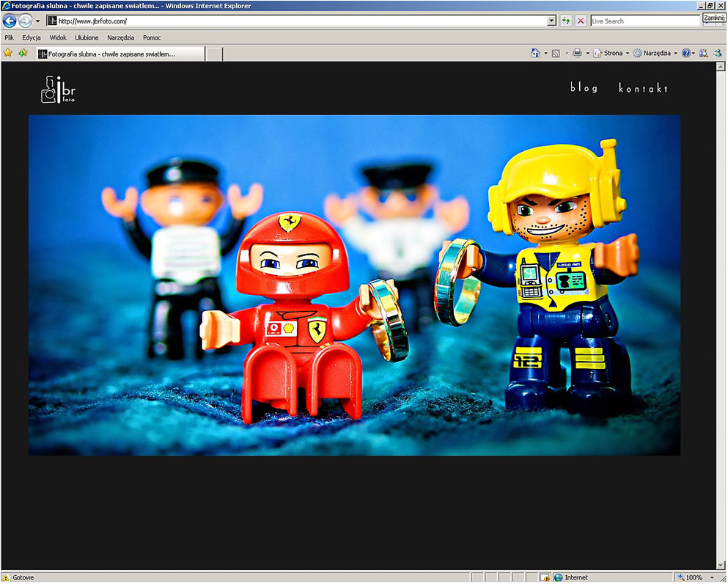This screenshot has width=728, height=584.
Task: Minimize the Internet Explorer window
Action: point(701,6)
